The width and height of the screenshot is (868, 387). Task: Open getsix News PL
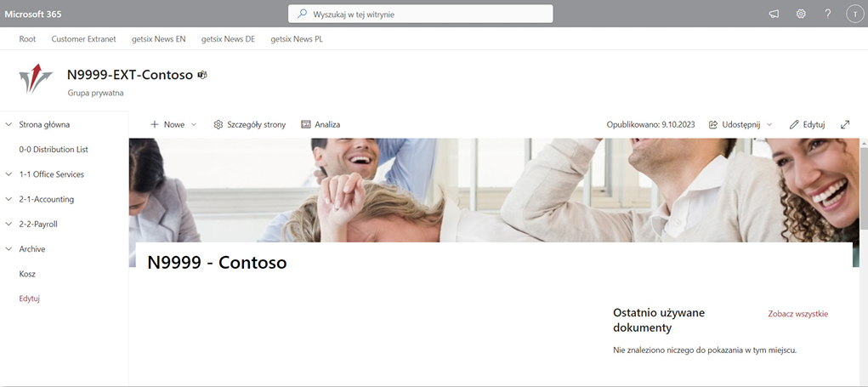(297, 39)
